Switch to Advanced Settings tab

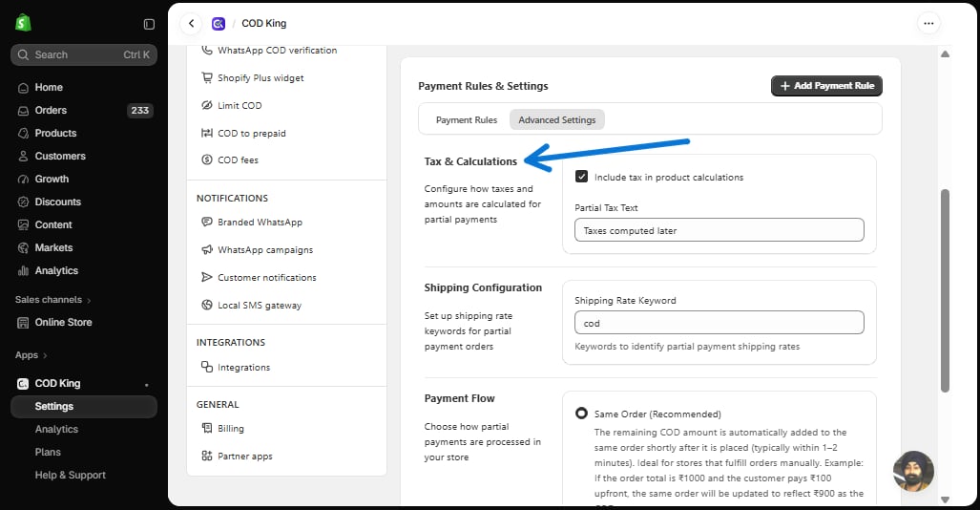[x=557, y=119]
